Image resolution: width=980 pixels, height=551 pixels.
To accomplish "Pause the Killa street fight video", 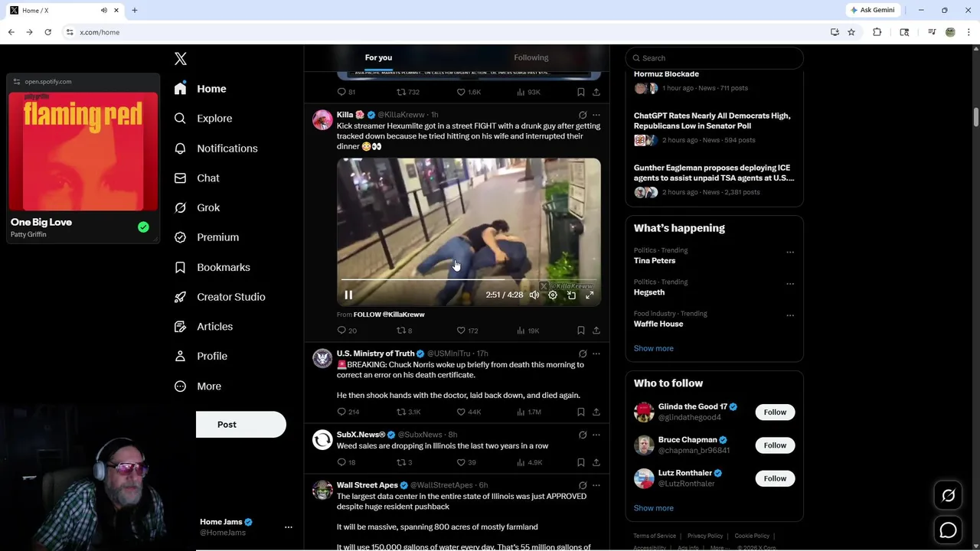I will 348,295.
